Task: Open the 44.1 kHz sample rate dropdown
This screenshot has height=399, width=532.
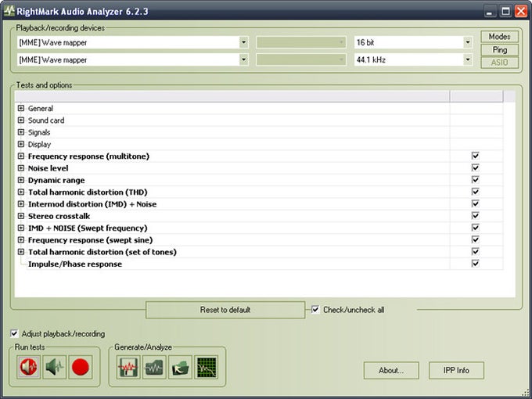Action: [468, 59]
